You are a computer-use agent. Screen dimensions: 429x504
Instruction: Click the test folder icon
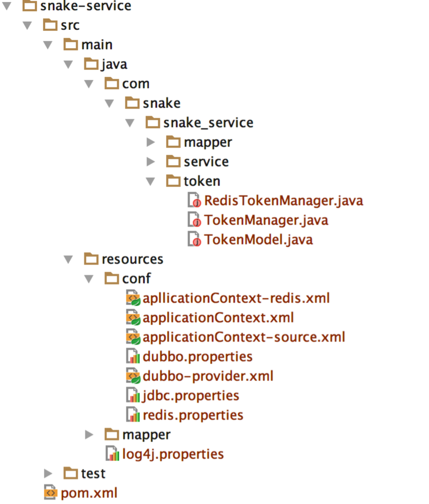(x=71, y=473)
